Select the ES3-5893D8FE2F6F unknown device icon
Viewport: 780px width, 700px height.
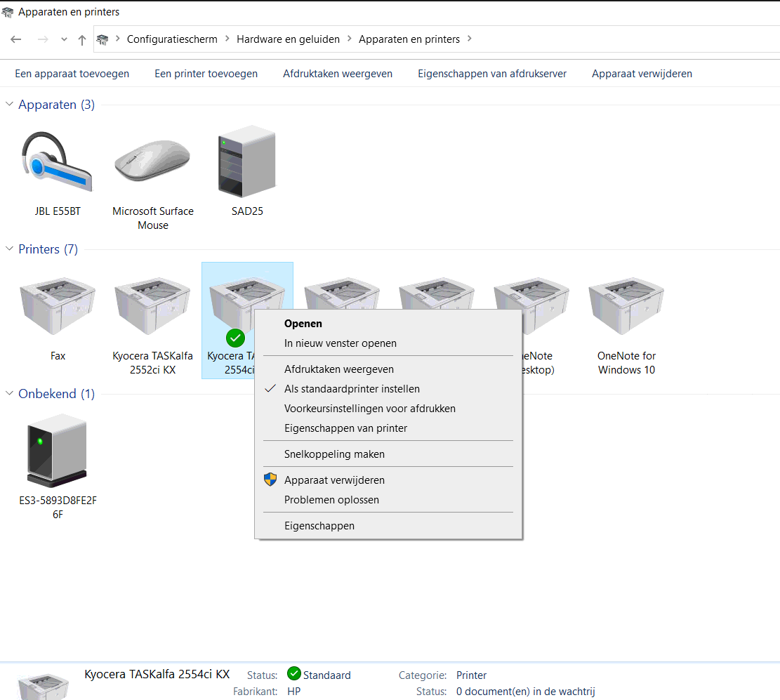pos(57,450)
